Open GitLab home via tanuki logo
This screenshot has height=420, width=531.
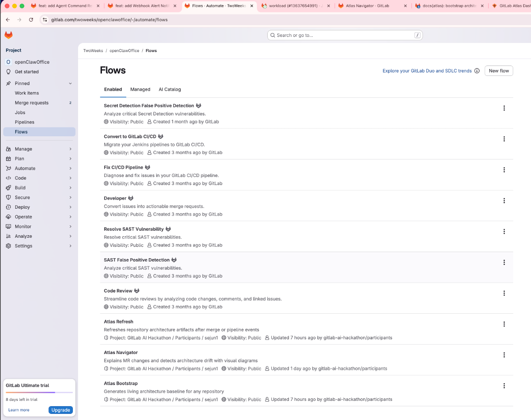[9, 35]
